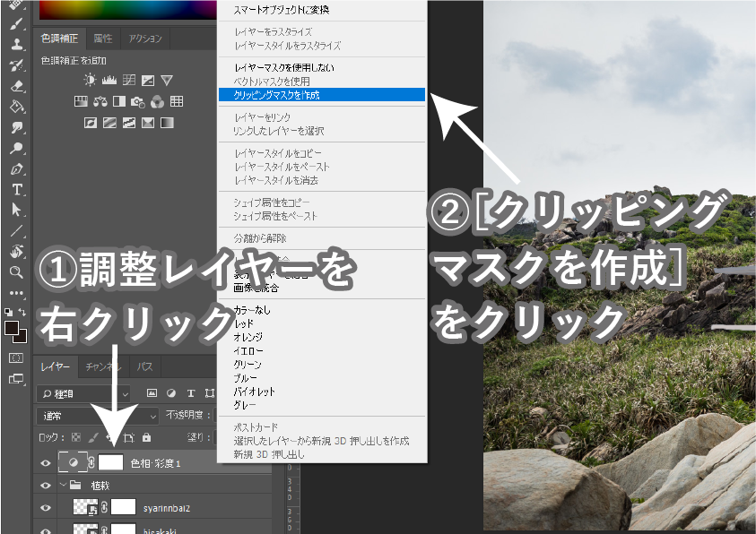Image resolution: width=756 pixels, height=534 pixels.
Task: Toggle lock transparent pixels
Action: [x=76, y=437]
